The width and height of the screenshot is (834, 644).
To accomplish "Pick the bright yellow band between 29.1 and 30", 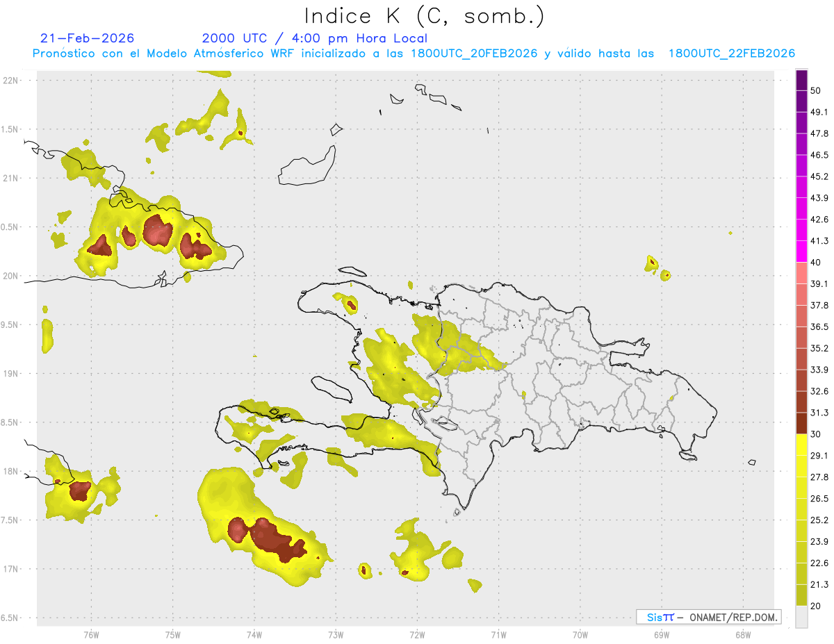I will pyautogui.click(x=801, y=445).
